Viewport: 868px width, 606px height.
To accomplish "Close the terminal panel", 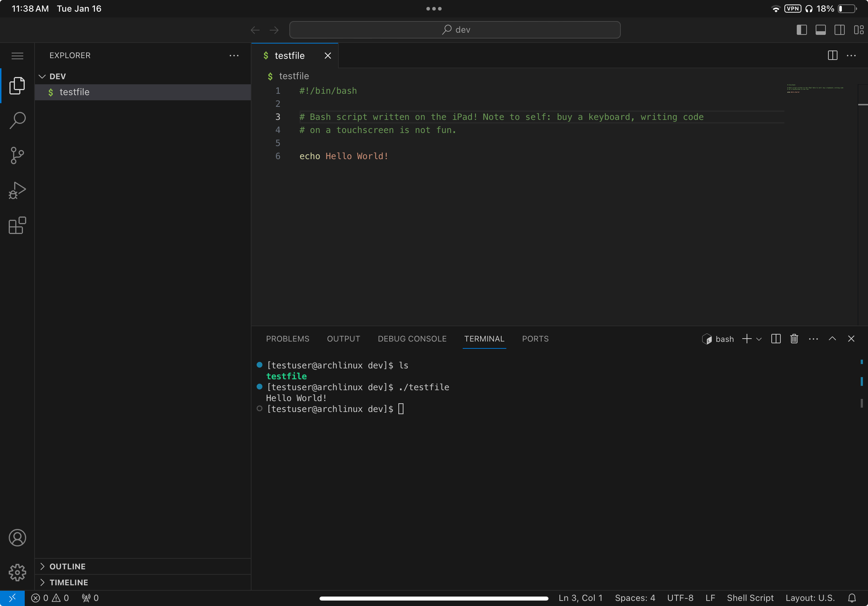I will pos(851,339).
